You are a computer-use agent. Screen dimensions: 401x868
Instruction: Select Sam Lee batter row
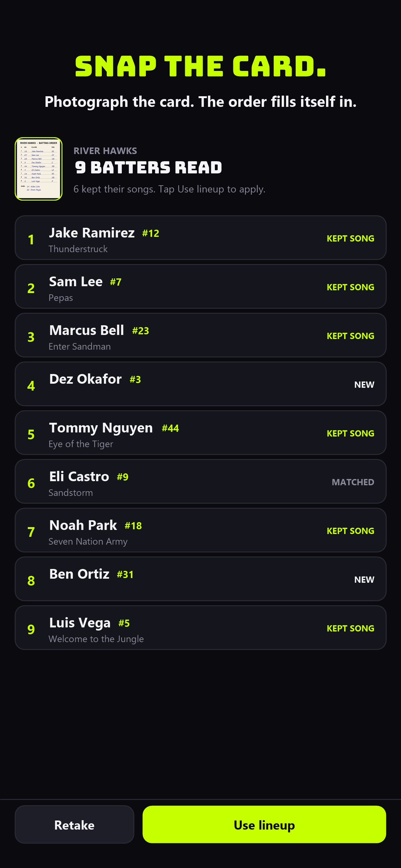(200, 287)
